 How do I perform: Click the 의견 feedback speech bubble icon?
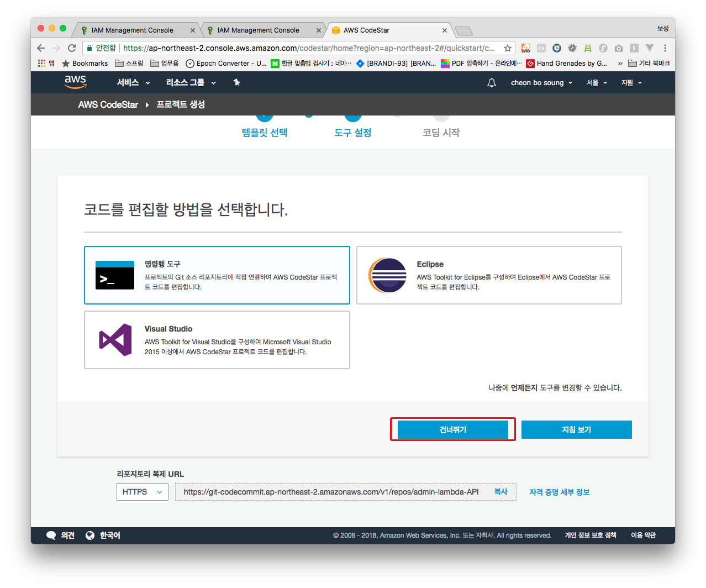51,535
